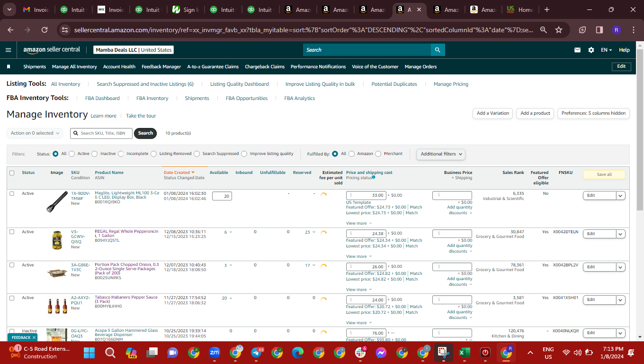Select the Merchant fulfilled-by filter
Image resolution: width=644 pixels, height=364 pixels.
click(378, 154)
